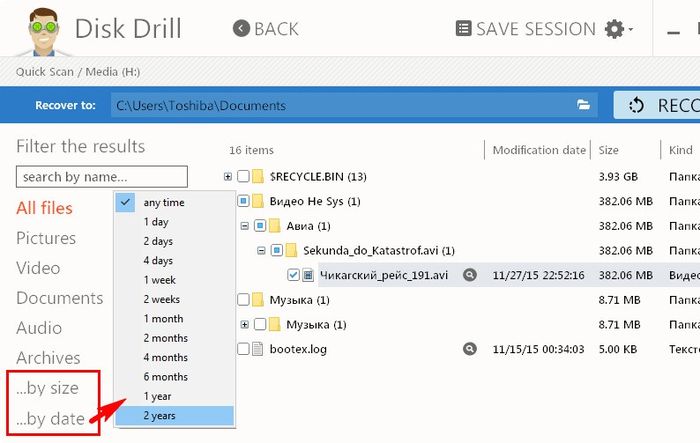Image resolution: width=700 pixels, height=443 pixels.
Task: Click 'Quick Scan / Media (H:)' breadcrumb
Action: coord(78,72)
